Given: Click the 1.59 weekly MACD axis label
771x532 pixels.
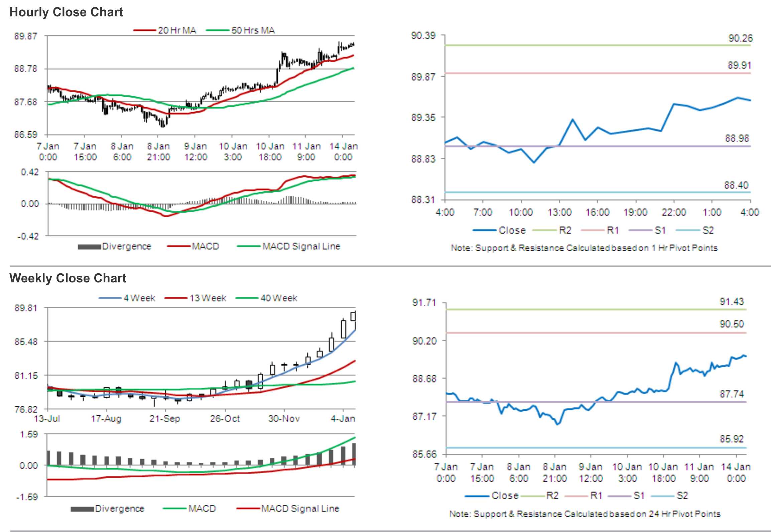Looking at the screenshot, I should coord(29,434).
